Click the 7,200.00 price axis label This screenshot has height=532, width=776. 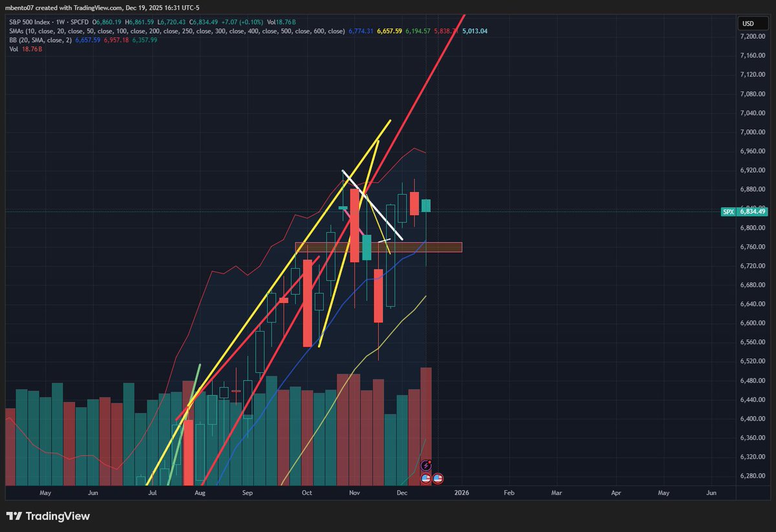pos(753,36)
